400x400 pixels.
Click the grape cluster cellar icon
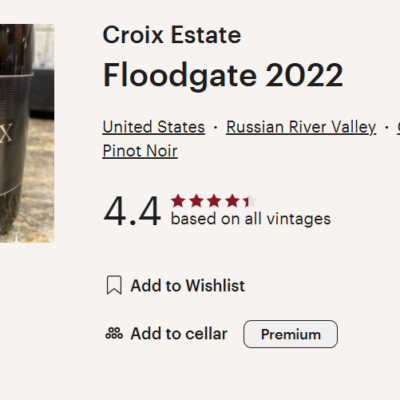[114, 333]
